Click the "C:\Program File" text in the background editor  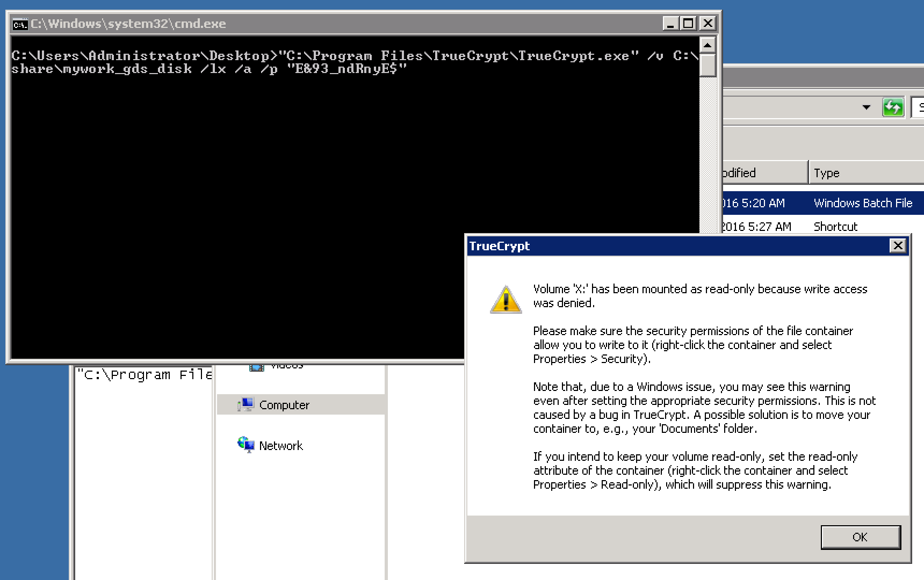coord(145,374)
